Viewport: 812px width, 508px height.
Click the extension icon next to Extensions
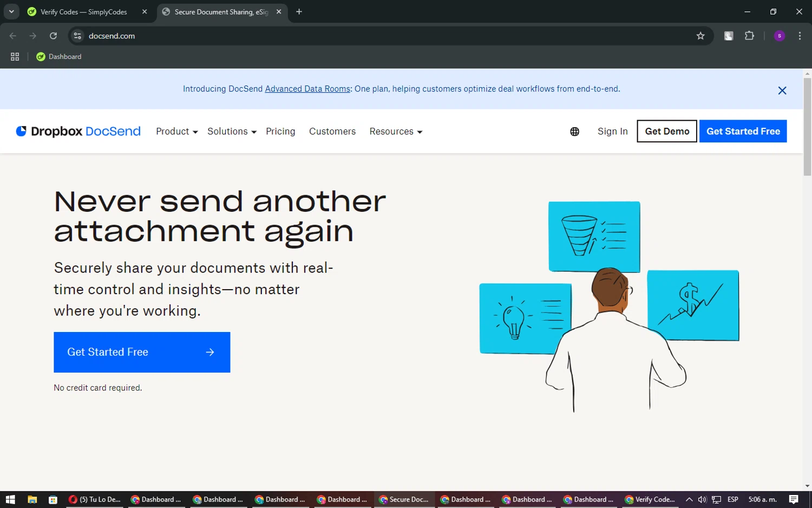point(729,36)
